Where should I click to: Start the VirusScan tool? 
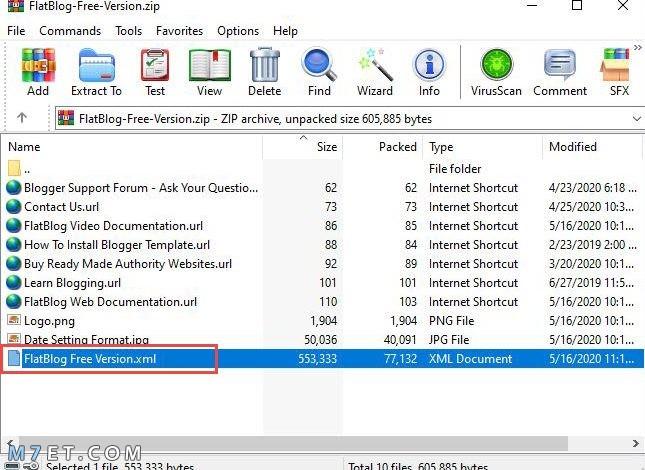click(497, 72)
